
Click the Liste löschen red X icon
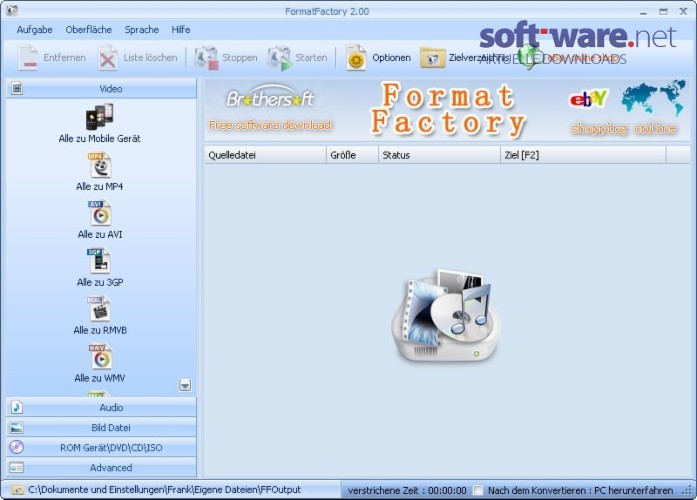[108, 58]
